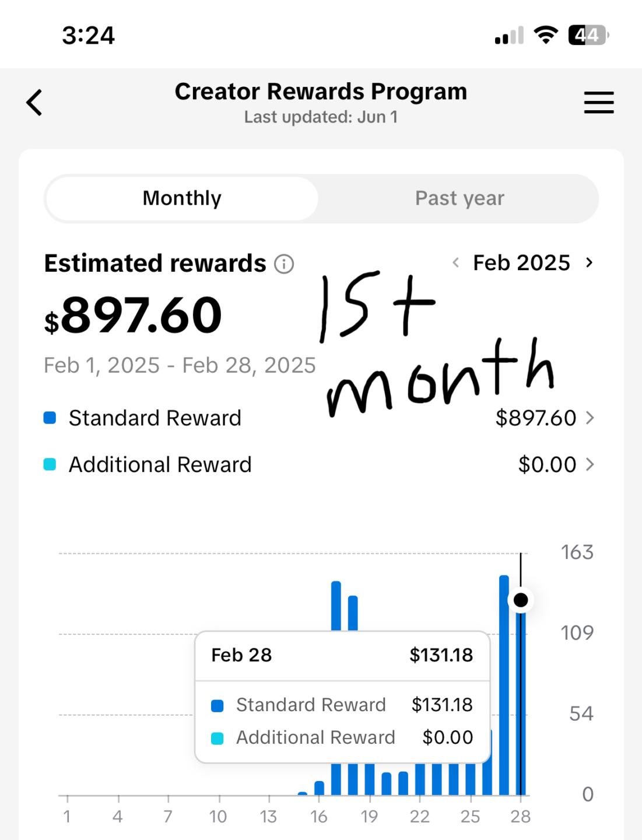Expand Additional Reward details chevron
Viewport: 642px width, 840px height.
tap(590, 464)
